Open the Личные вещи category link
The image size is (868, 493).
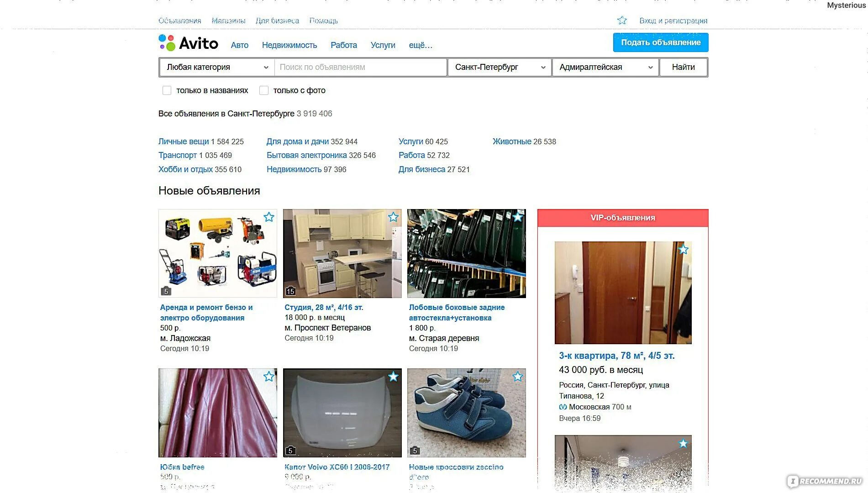(x=184, y=142)
